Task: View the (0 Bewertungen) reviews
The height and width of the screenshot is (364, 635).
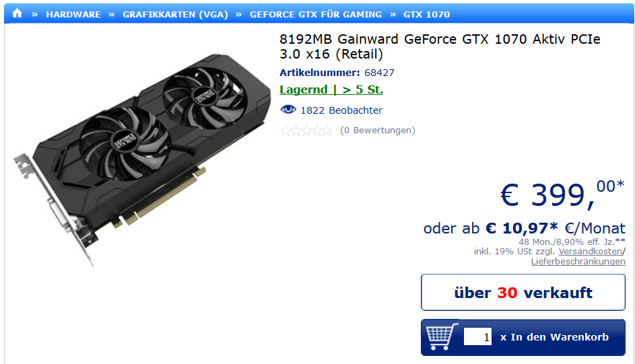Action: pos(378,131)
